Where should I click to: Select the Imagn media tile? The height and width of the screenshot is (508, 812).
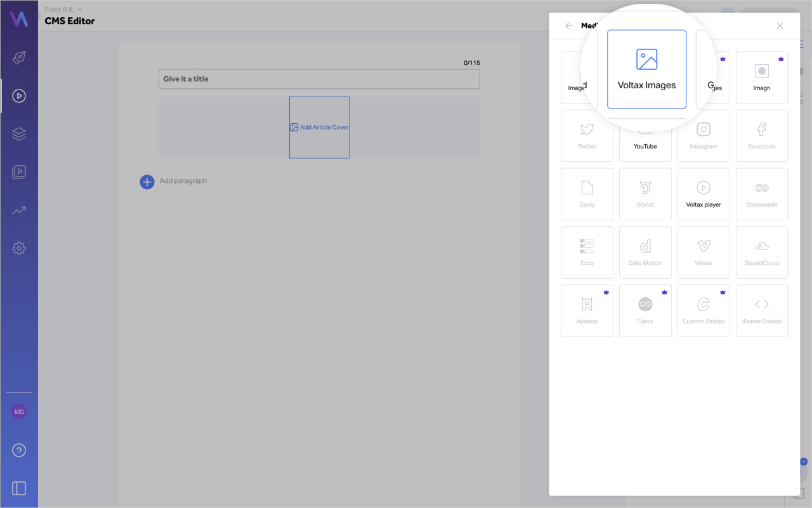point(762,77)
